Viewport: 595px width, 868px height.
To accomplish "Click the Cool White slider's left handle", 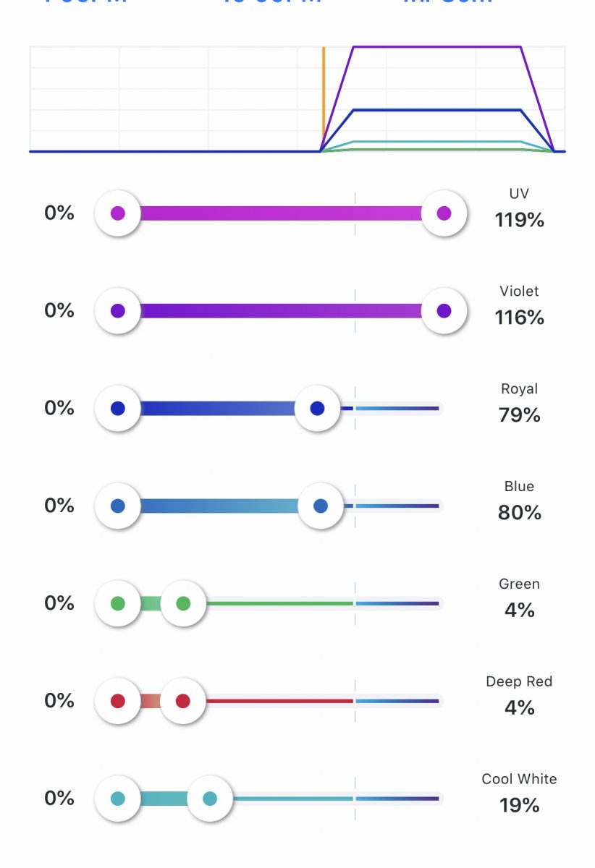I will point(118,799).
